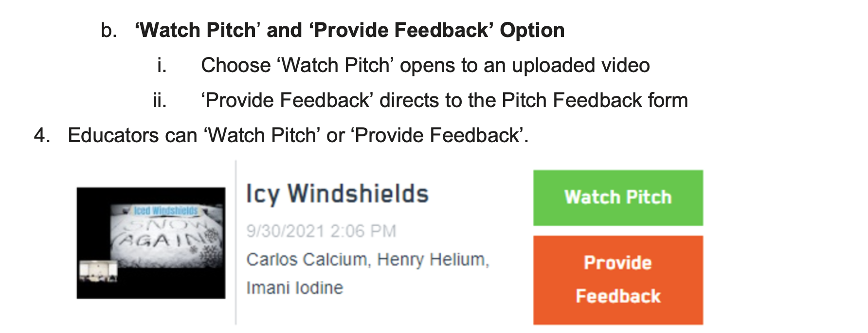Click the orange Provide Feedback button
This screenshot has width=868, height=333.
click(618, 280)
